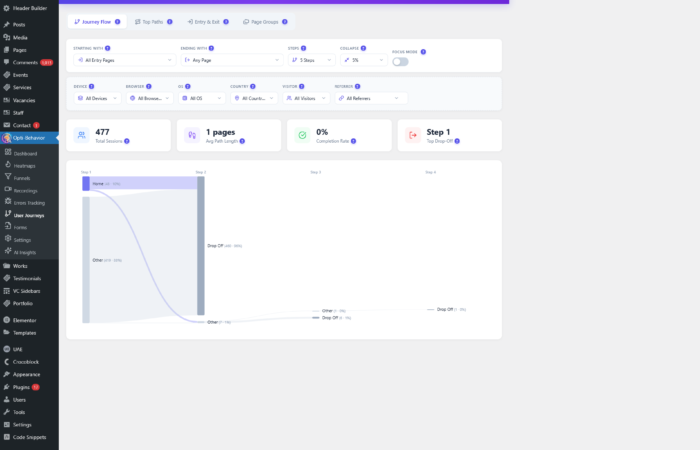Open the Contact admin menu
Image resolution: width=700 pixels, height=450 pixels.
point(21,125)
